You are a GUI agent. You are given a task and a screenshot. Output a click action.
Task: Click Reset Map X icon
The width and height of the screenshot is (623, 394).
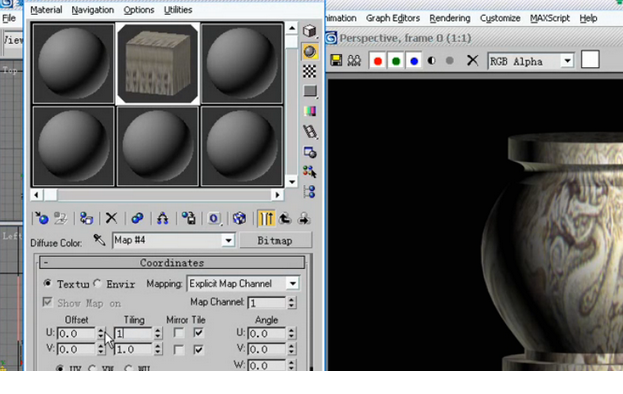[111, 218]
